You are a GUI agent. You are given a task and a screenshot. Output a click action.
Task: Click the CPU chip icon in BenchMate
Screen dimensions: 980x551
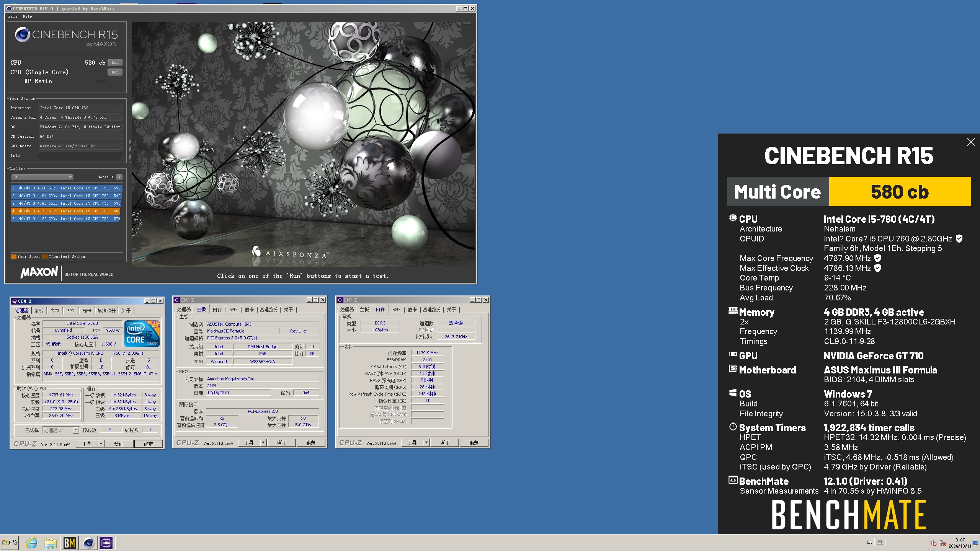[733, 218]
